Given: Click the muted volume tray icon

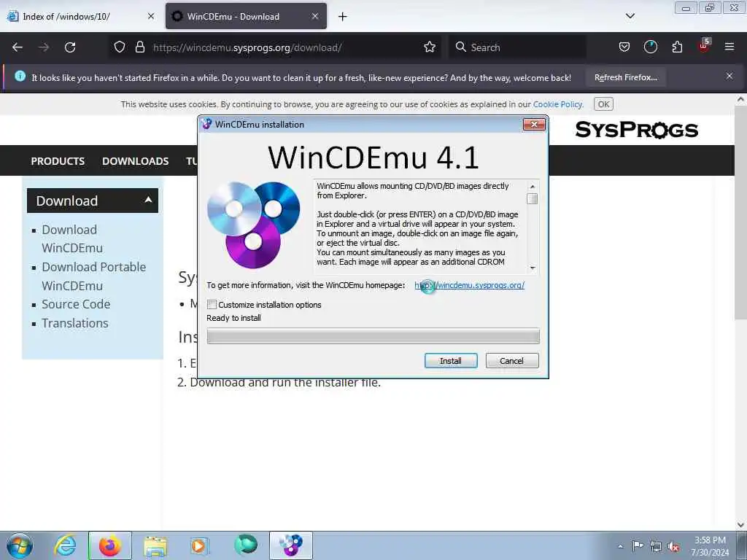Looking at the screenshot, I should 673,547.
